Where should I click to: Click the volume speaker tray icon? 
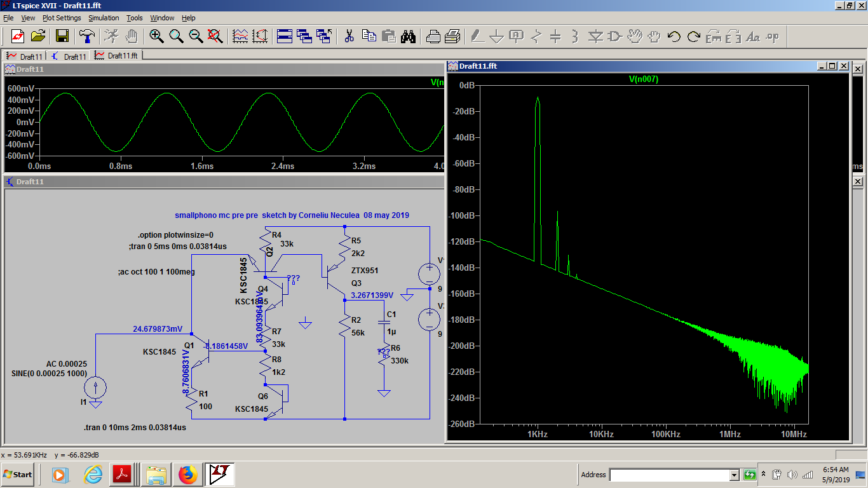point(792,475)
